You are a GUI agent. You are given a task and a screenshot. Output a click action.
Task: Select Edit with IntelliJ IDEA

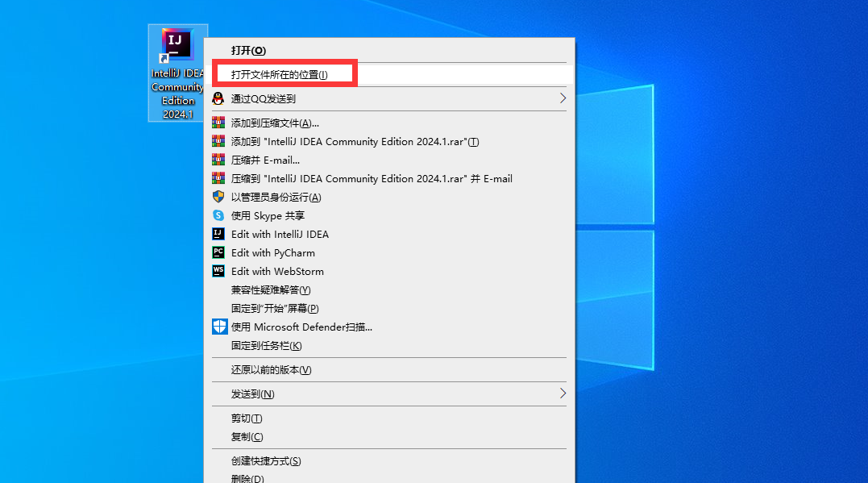(390, 235)
